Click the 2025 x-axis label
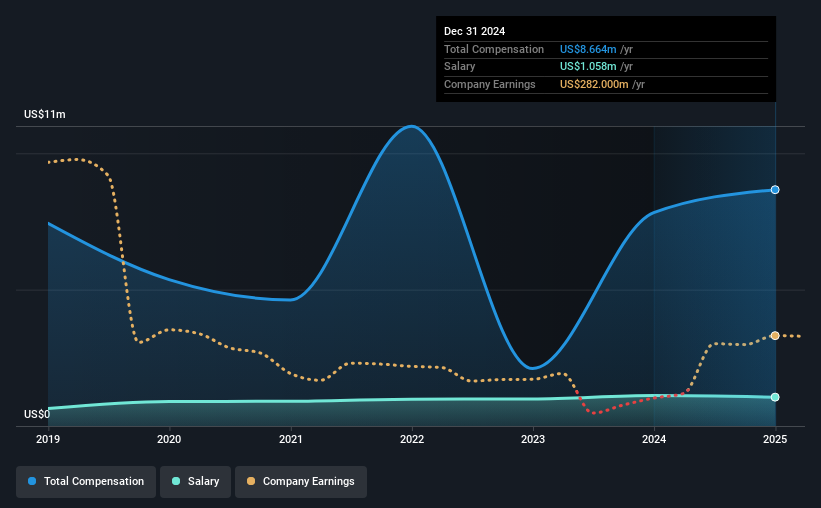 tap(775, 439)
